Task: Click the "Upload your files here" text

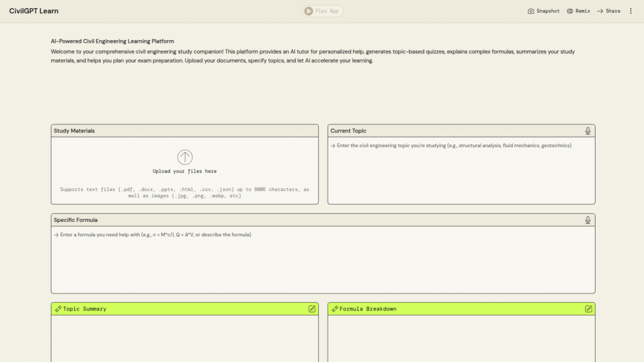Action: coord(185,171)
